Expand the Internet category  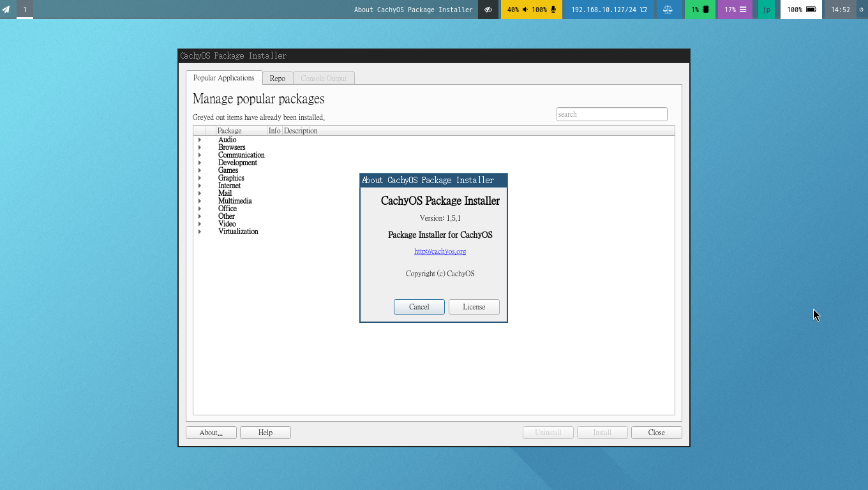tap(200, 186)
